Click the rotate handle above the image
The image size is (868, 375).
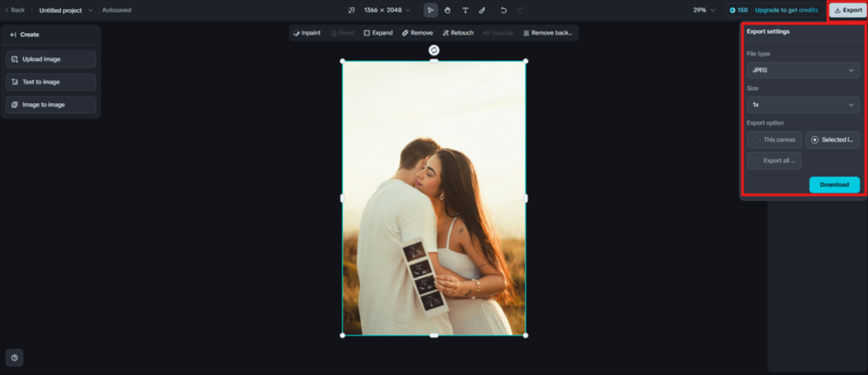click(434, 50)
